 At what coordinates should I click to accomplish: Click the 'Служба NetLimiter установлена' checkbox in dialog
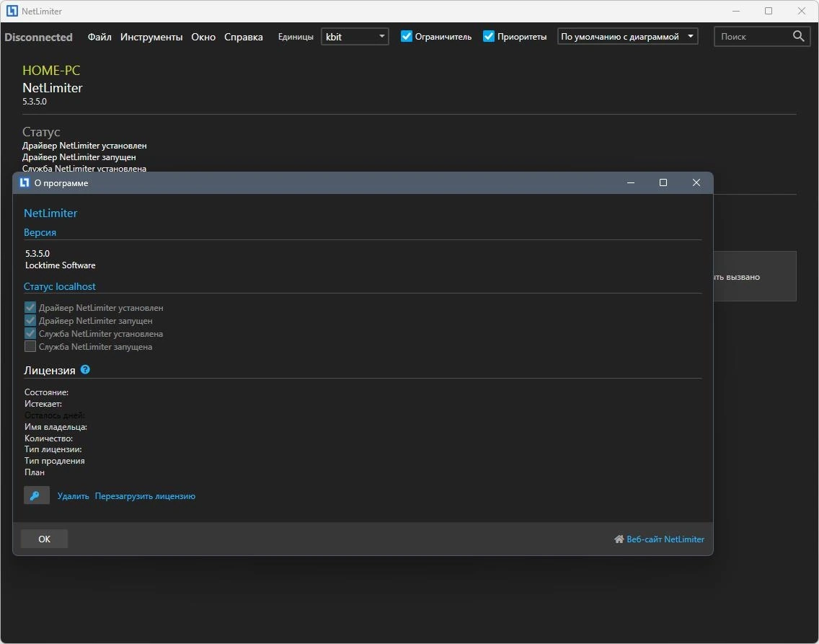(x=30, y=333)
